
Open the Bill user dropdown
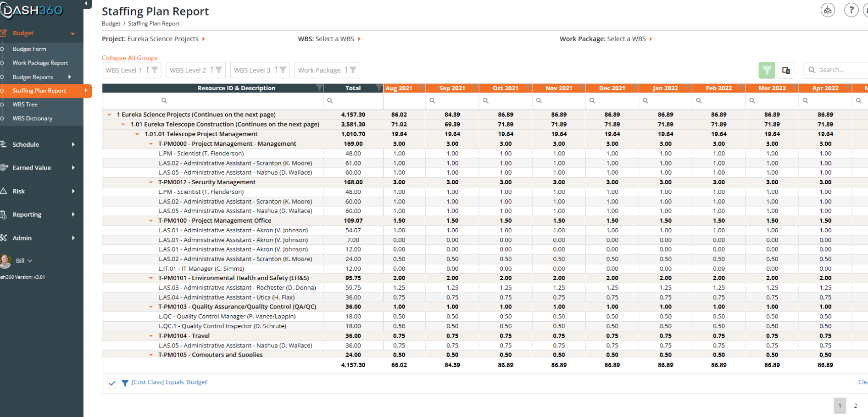tap(24, 261)
